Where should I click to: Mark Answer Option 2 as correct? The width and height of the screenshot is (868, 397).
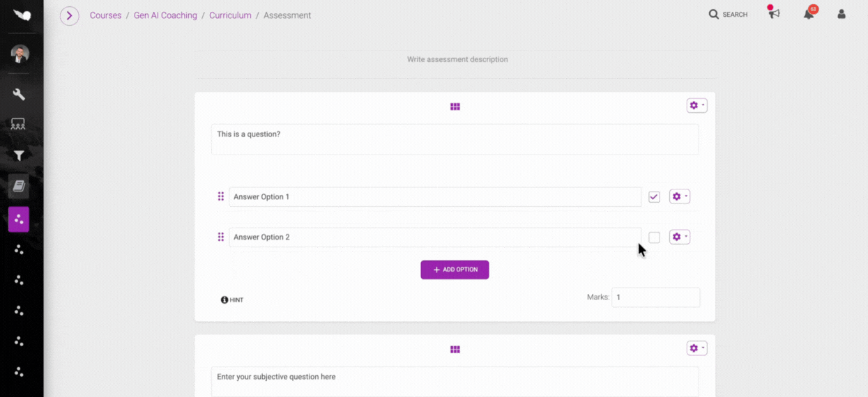tap(654, 238)
